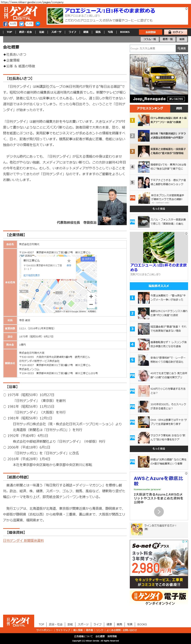Open footer 採用情報 link
The image size is (191, 644).
click(112, 636)
